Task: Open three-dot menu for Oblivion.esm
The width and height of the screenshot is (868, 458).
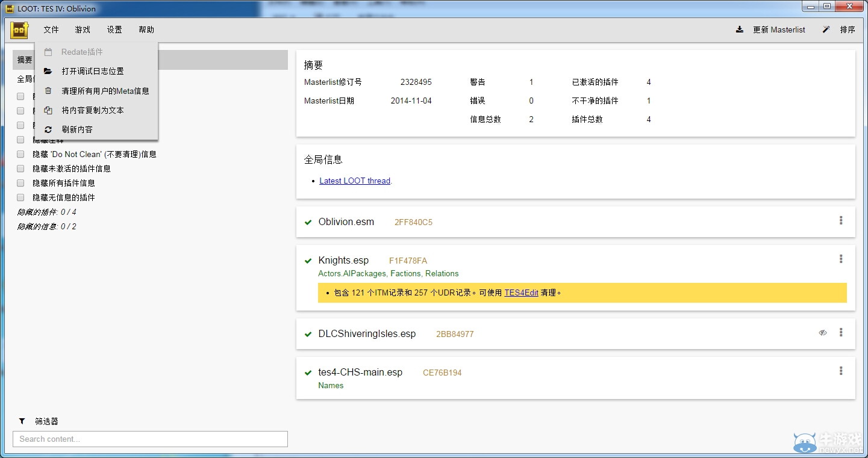Action: pyautogui.click(x=841, y=221)
